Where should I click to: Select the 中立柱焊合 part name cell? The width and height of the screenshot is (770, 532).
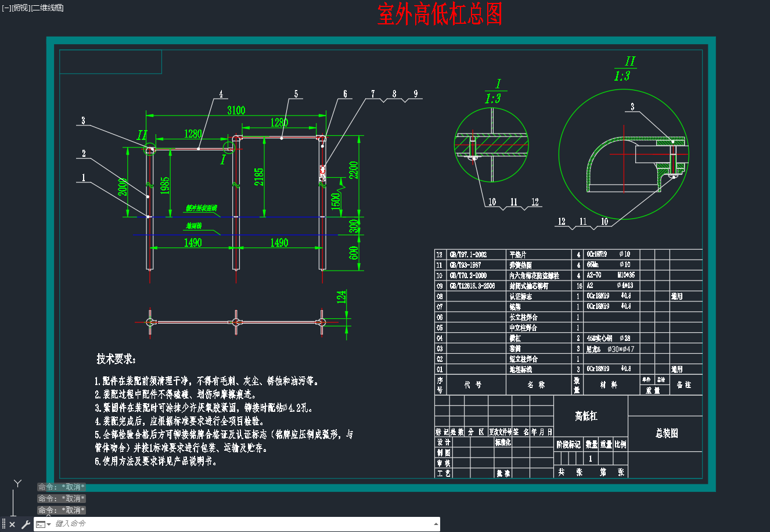(523, 328)
